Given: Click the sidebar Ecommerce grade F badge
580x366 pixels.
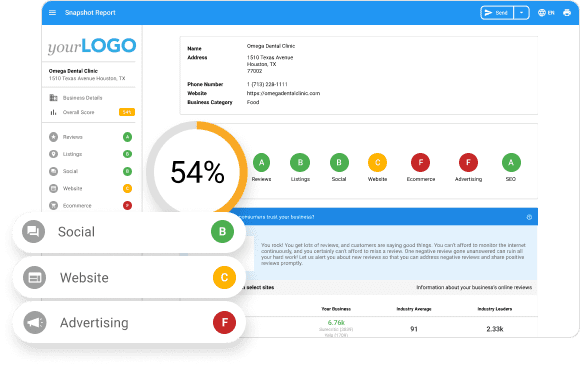Looking at the screenshot, I should click(x=127, y=205).
